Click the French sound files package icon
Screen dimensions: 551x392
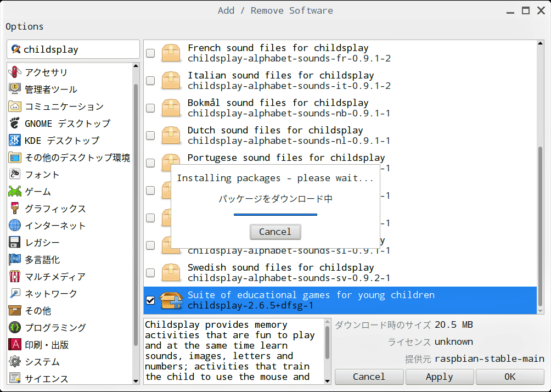171,53
